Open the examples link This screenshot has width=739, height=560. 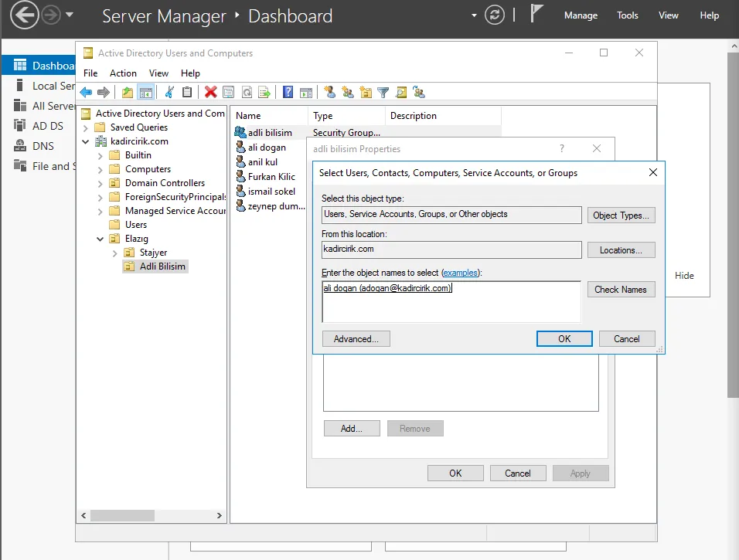pyautogui.click(x=461, y=273)
